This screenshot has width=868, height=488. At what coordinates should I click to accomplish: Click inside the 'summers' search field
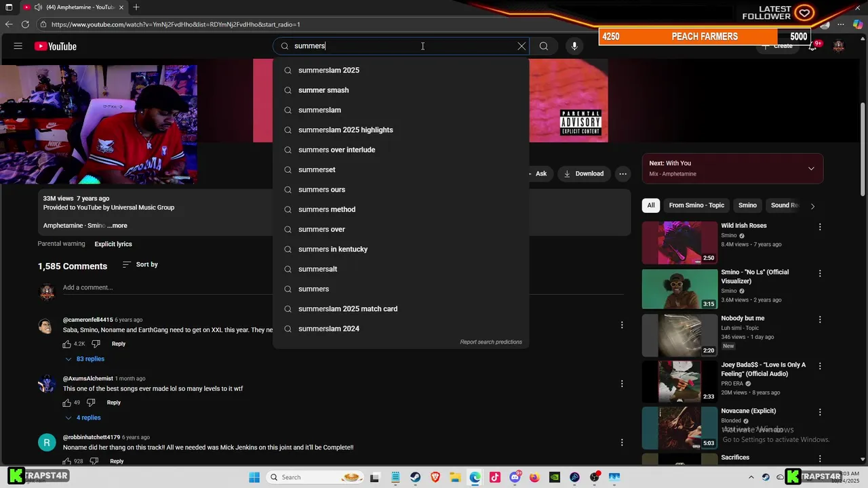(400, 46)
